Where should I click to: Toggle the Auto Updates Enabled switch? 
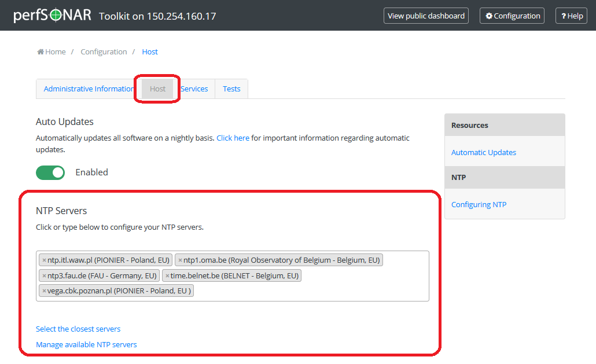50,172
